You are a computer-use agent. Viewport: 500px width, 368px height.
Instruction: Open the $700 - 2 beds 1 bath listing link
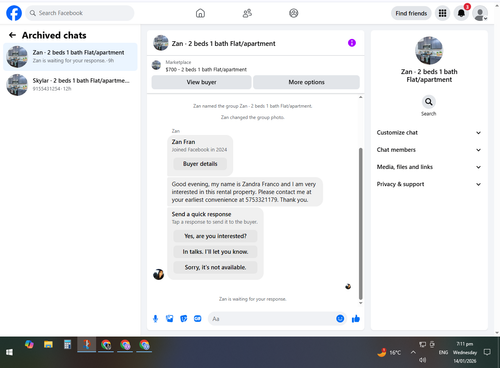[x=206, y=70]
